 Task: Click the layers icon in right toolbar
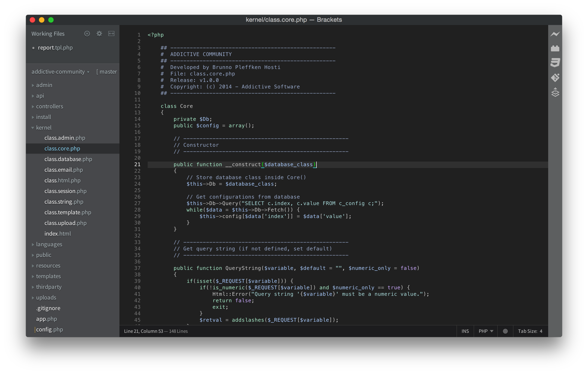pos(555,92)
